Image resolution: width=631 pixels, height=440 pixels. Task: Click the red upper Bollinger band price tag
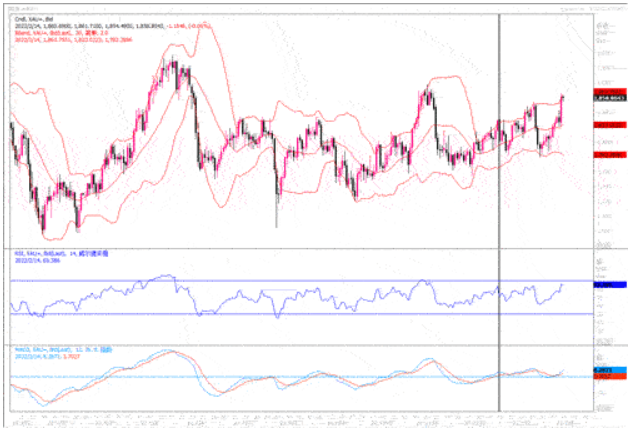(x=609, y=91)
